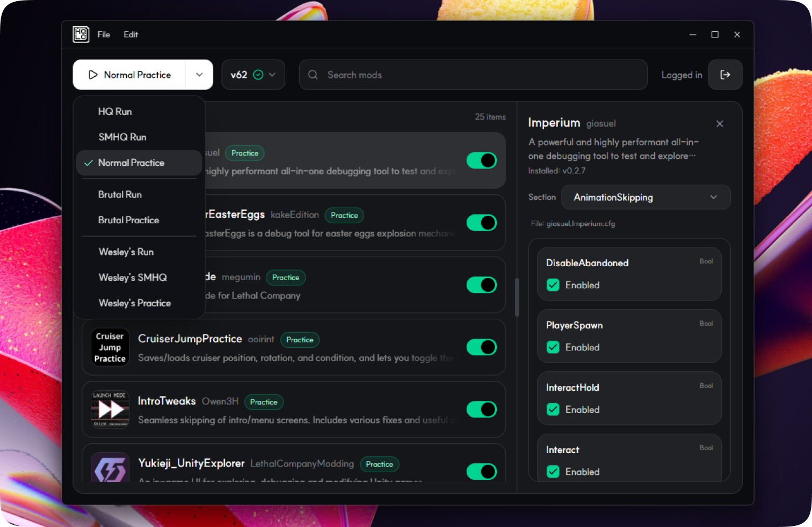Screen dimensions: 812x527
Task: Click Installed: v0.2.7 text
Action: coord(557,171)
